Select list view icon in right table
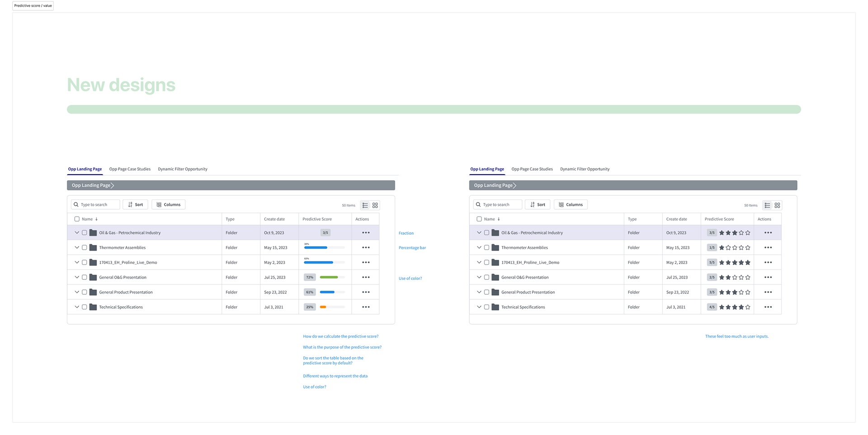The height and width of the screenshot is (435, 868). coord(767,205)
